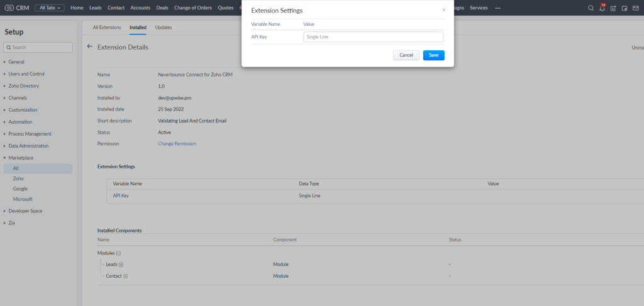644x306 pixels.
Task: Click Neverbounce Connect for Zoho CRM name
Action: pyautogui.click(x=196, y=75)
